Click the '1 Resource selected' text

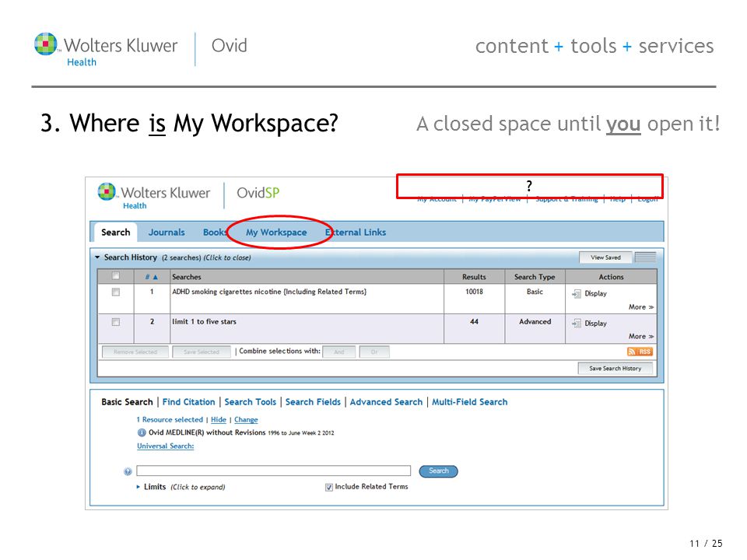pyautogui.click(x=170, y=419)
